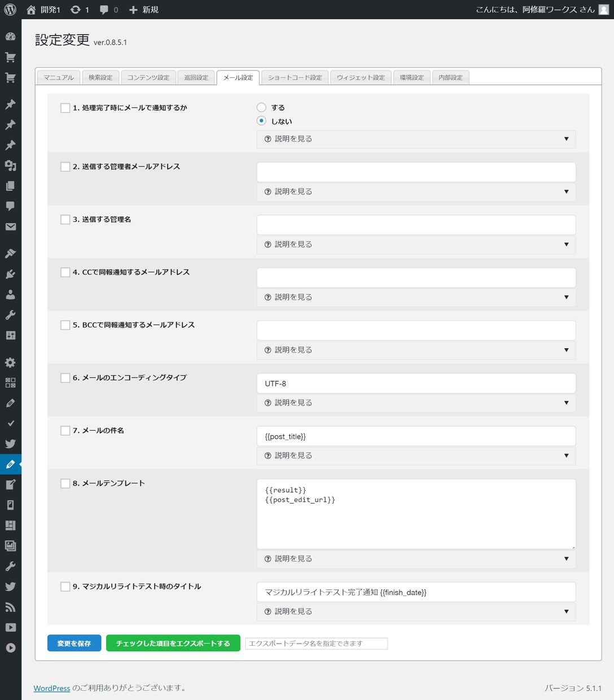Screen dimensions: 614x700
Task: Open the updates indicator showing 1
Action: tap(80, 10)
